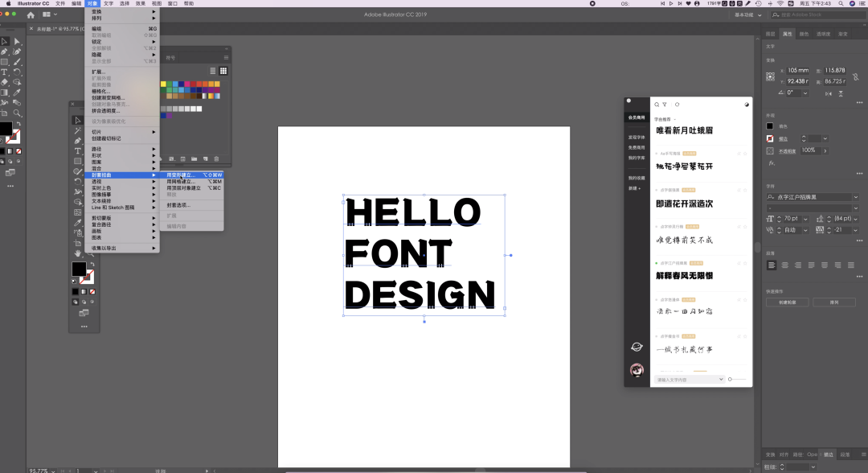Switch swatches panel to thumbnail grid view
868x473 pixels.
223,71
